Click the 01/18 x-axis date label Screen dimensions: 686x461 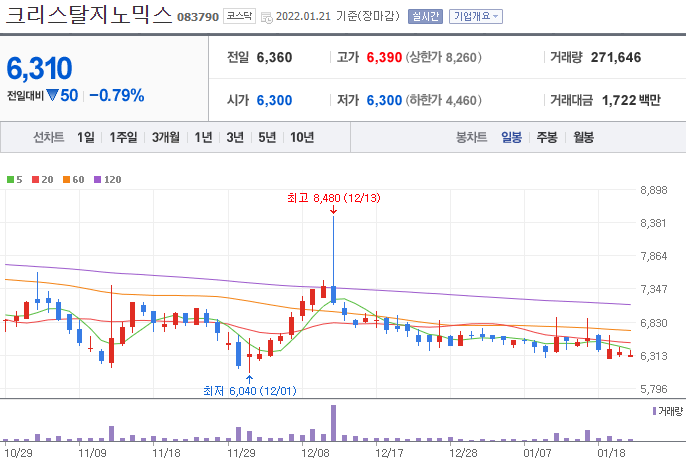611,453
